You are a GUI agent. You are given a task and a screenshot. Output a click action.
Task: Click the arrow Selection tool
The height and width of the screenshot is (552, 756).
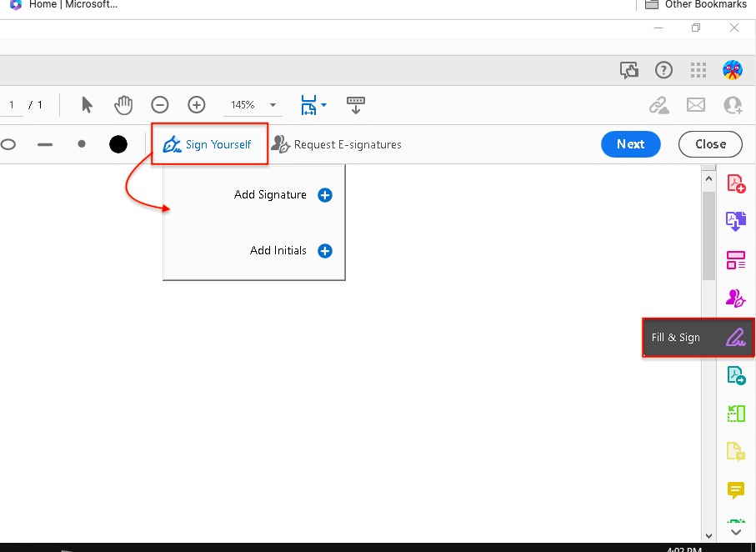88,105
